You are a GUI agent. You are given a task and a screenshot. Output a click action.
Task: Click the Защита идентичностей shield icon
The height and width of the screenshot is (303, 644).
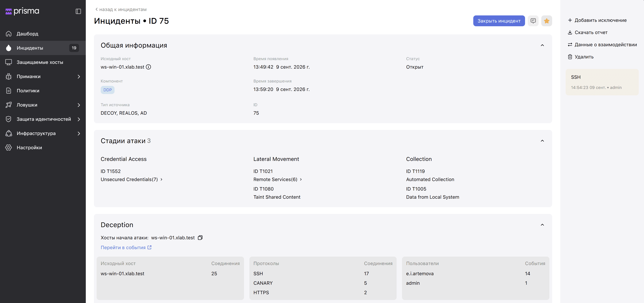9,119
